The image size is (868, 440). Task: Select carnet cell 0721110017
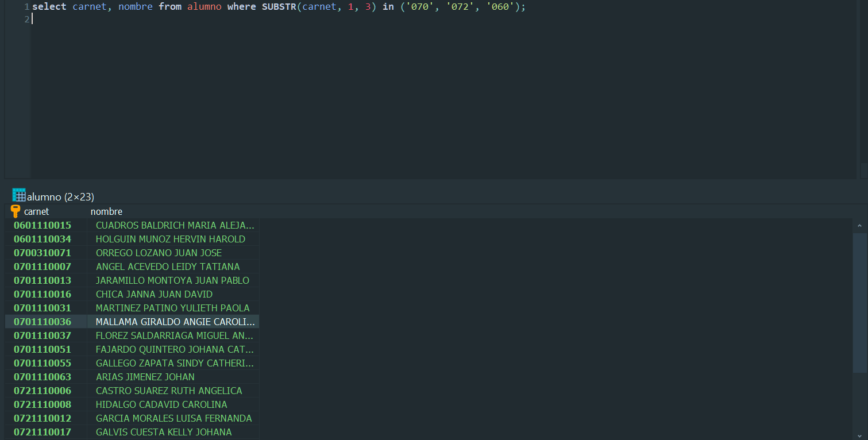[x=43, y=432]
